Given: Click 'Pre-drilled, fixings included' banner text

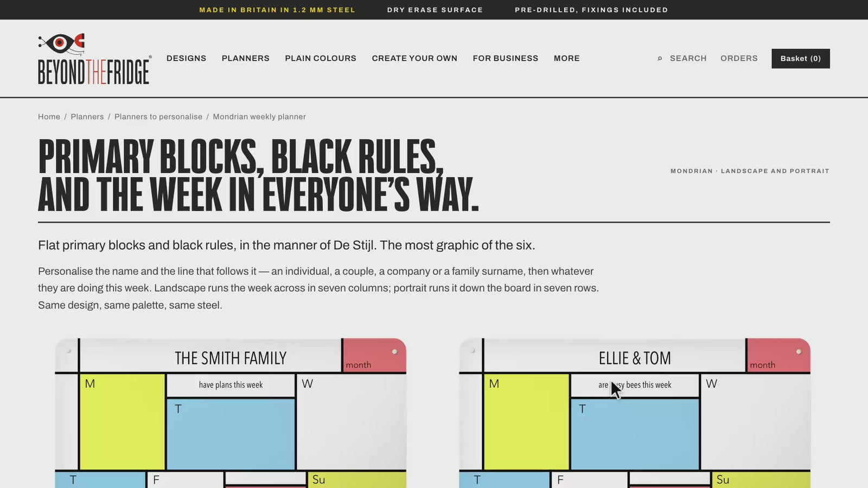Looking at the screenshot, I should click(x=591, y=10).
